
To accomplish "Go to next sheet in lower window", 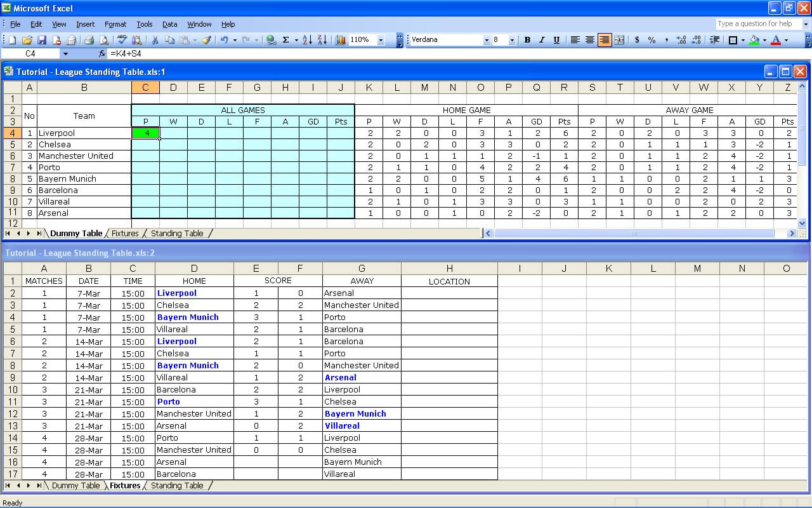I will click(x=28, y=486).
